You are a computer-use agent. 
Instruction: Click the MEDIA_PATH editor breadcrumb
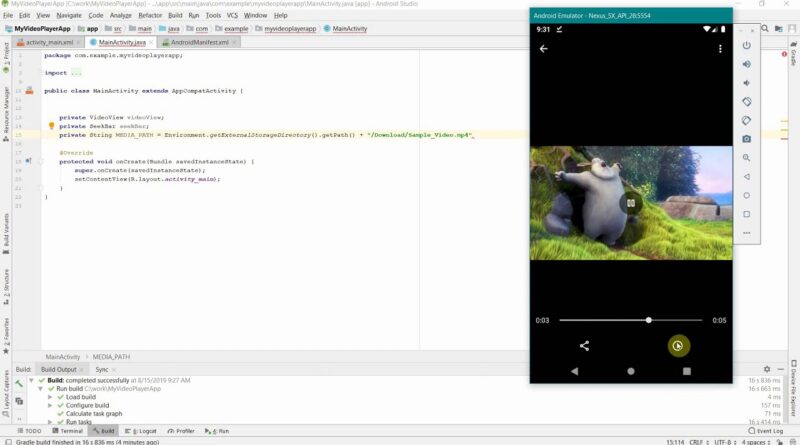tap(111, 357)
